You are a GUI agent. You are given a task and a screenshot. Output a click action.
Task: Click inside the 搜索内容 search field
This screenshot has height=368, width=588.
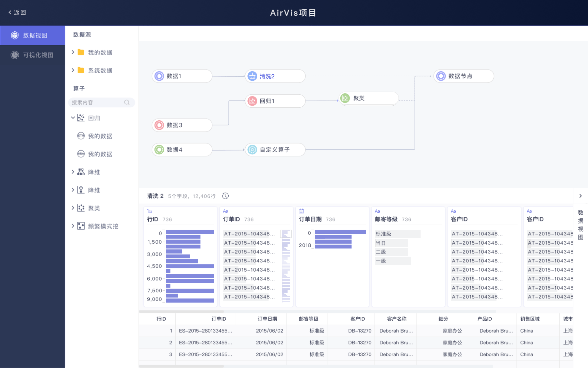tap(95, 102)
